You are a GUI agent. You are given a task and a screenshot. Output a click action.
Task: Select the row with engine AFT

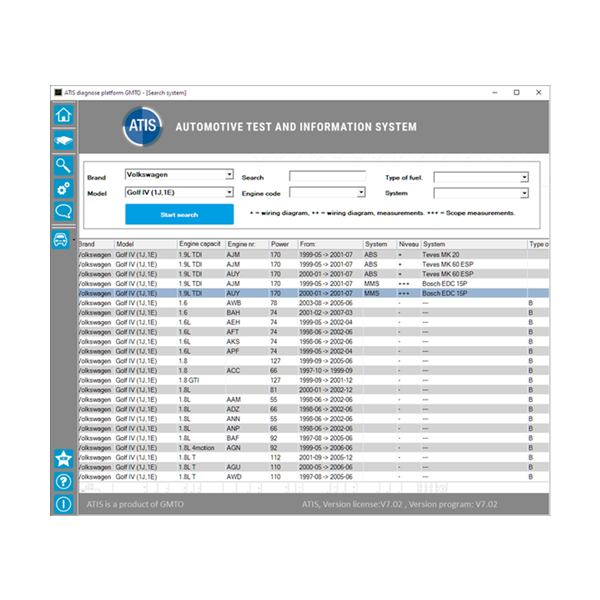point(313,332)
